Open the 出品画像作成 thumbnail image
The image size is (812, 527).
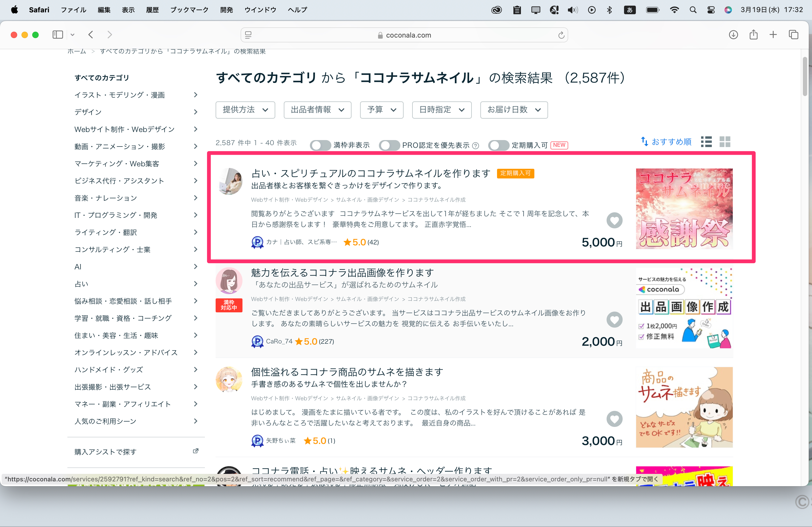pyautogui.click(x=684, y=308)
